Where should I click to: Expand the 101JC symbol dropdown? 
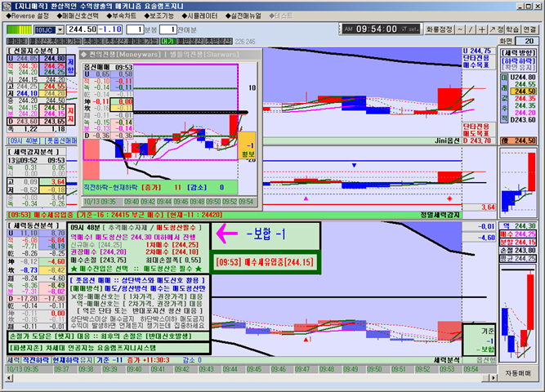coord(60,30)
